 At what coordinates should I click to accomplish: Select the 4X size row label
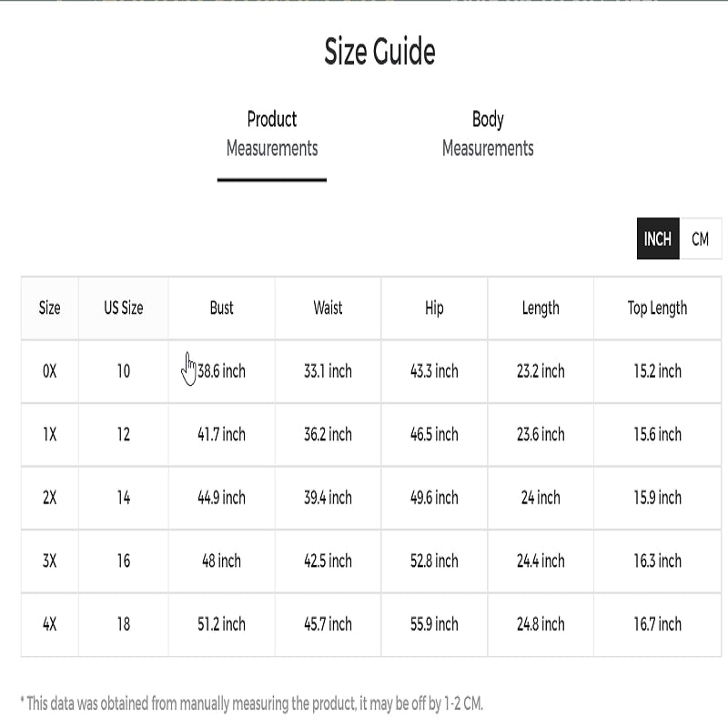(50, 623)
